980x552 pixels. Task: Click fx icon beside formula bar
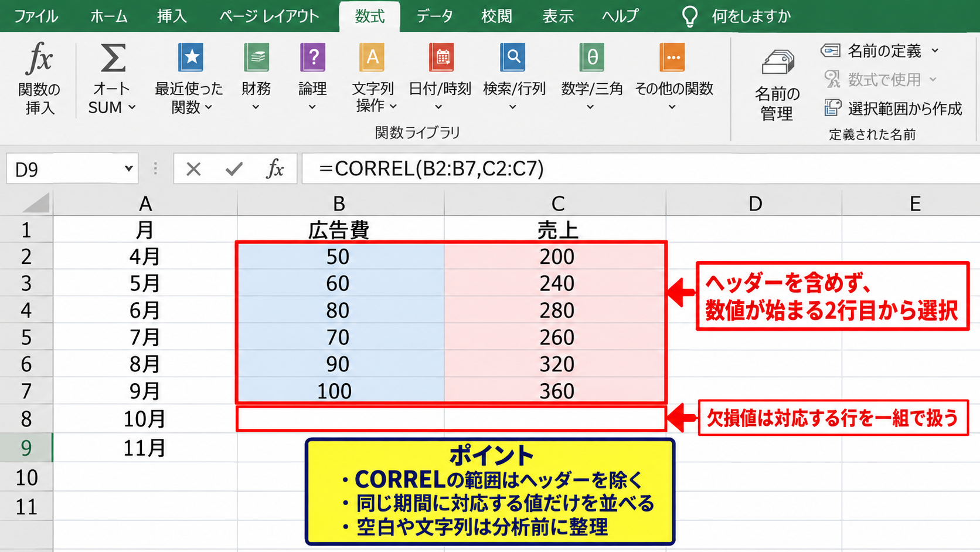[x=275, y=169]
